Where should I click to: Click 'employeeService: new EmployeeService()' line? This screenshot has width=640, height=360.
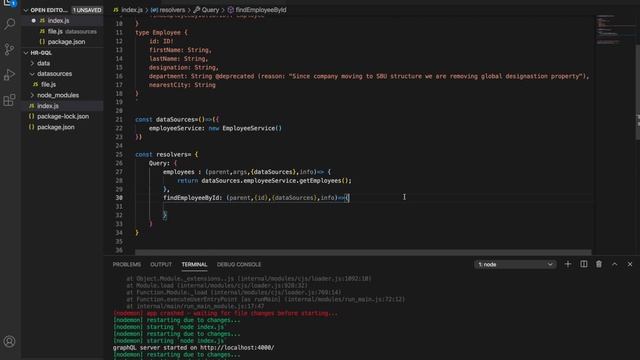coord(215,128)
